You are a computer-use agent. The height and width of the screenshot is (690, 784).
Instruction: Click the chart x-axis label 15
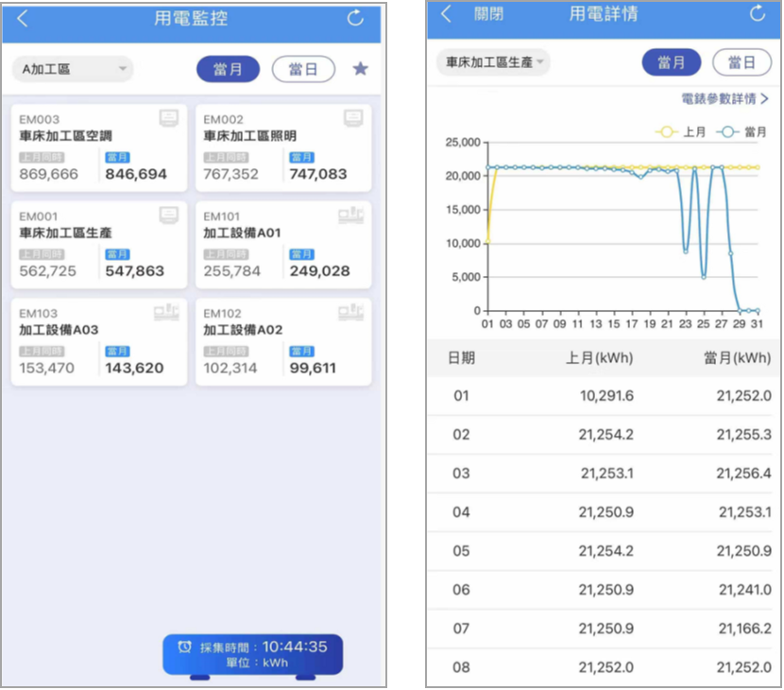point(613,324)
